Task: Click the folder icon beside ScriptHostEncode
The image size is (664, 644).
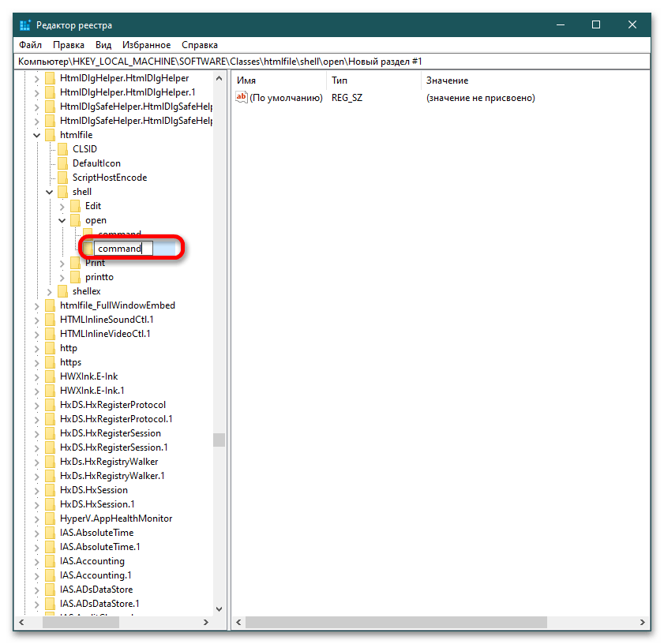Action: pos(63,178)
